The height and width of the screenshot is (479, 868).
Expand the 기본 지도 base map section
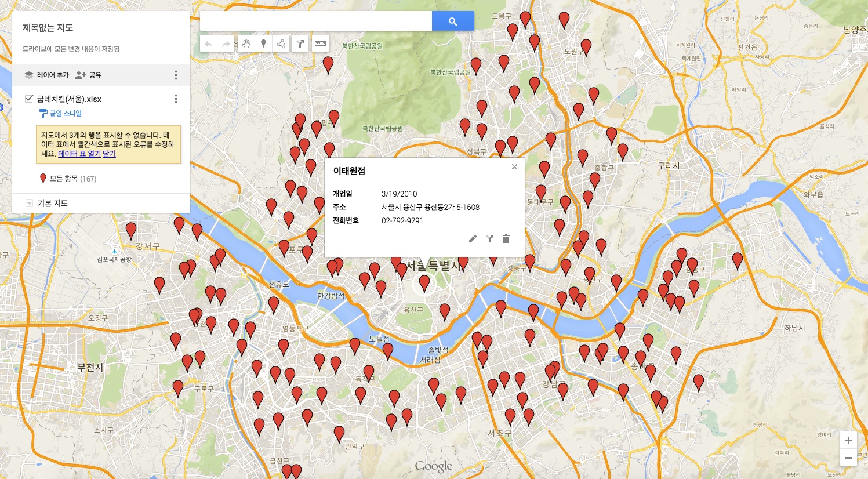click(29, 203)
